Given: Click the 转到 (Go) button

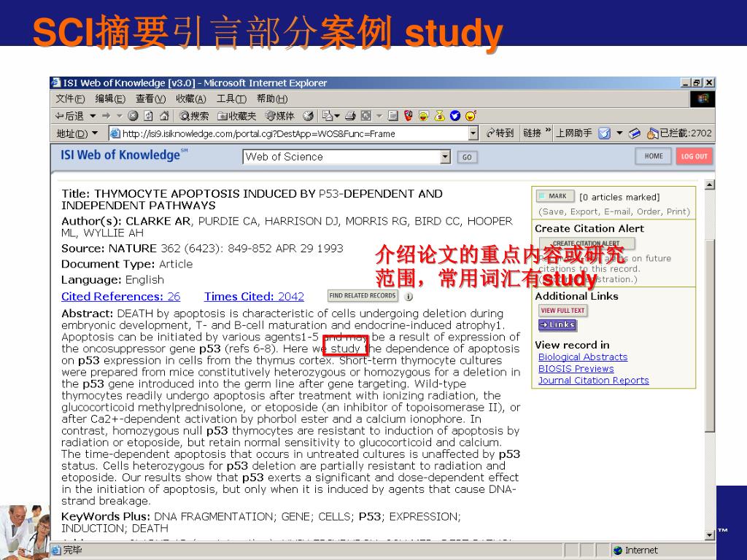Looking at the screenshot, I should [x=500, y=133].
